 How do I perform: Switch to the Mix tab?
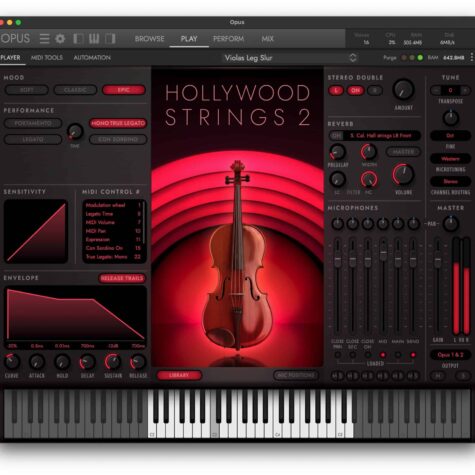[x=267, y=39]
